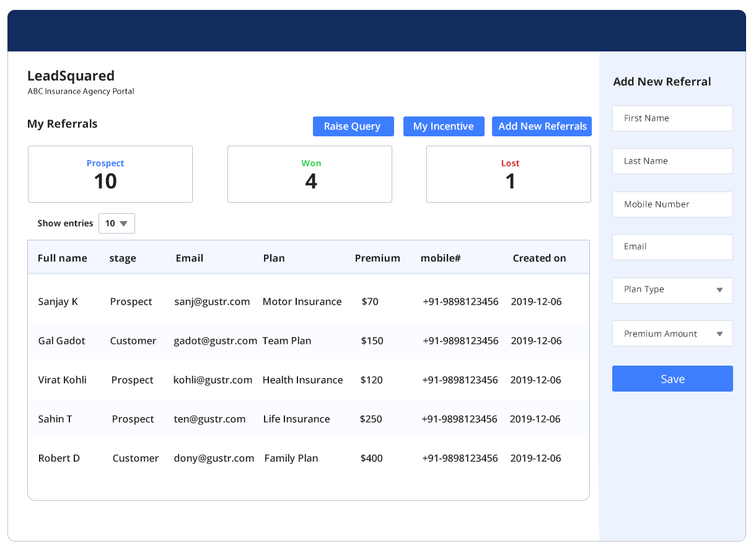Click the Plan Type chevron icon
This screenshot has width=756, height=549.
tap(719, 289)
